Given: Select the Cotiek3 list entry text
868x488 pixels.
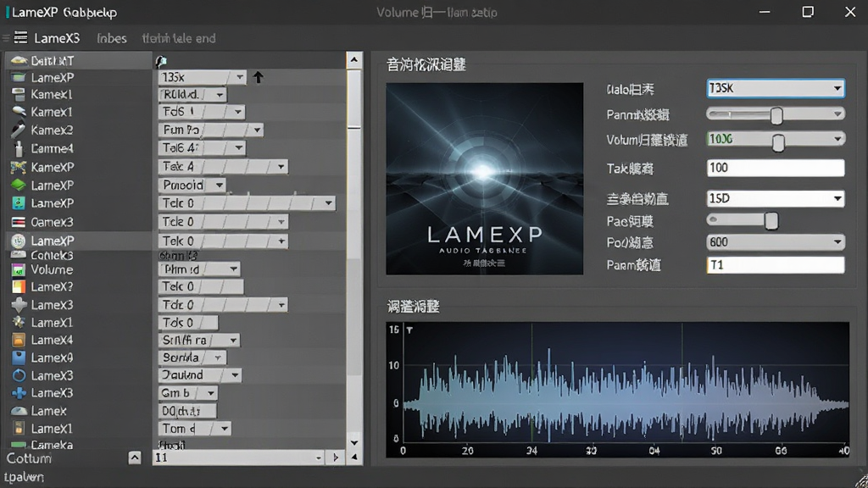Looking at the screenshot, I should coord(52,256).
